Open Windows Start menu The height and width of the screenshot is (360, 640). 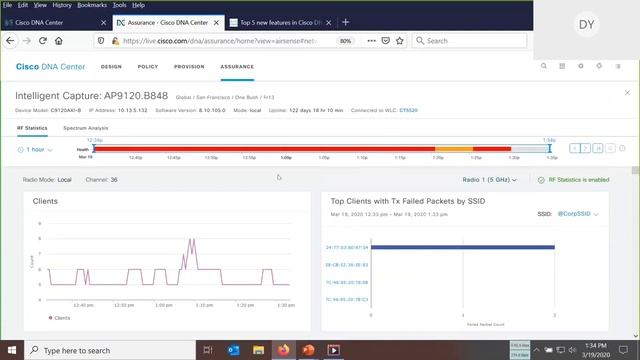click(x=12, y=350)
